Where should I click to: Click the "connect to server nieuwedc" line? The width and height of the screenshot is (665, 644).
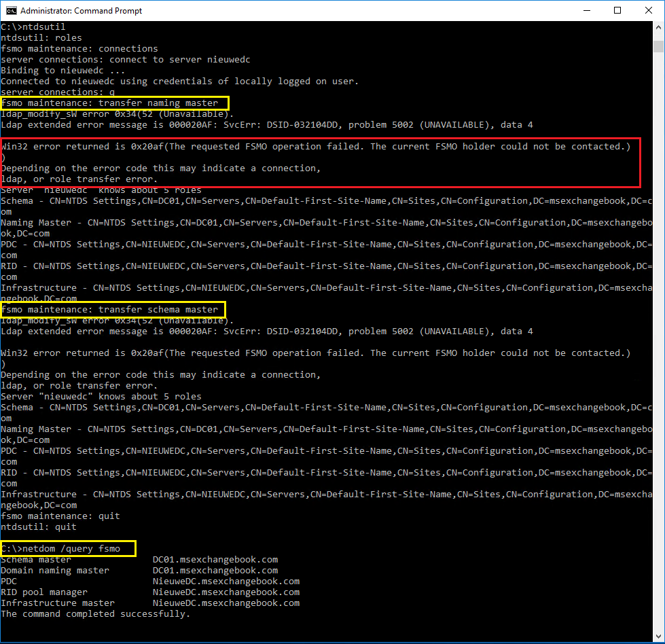click(126, 60)
